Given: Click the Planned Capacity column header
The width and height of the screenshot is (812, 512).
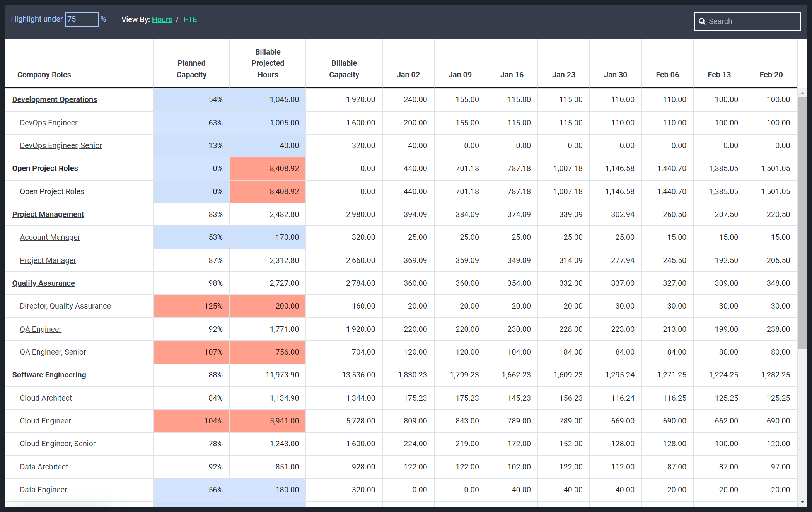Looking at the screenshot, I should point(191,69).
